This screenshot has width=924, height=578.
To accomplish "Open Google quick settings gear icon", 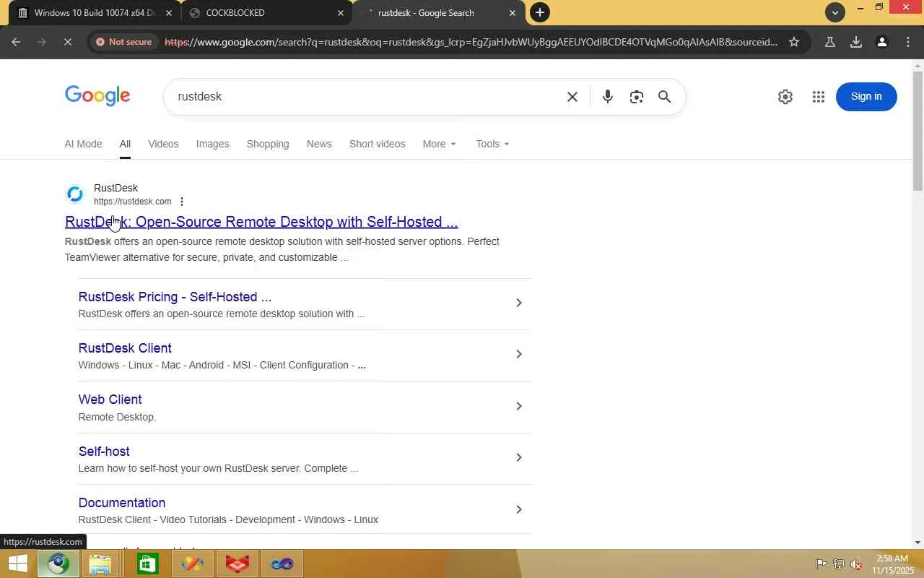I will [785, 97].
